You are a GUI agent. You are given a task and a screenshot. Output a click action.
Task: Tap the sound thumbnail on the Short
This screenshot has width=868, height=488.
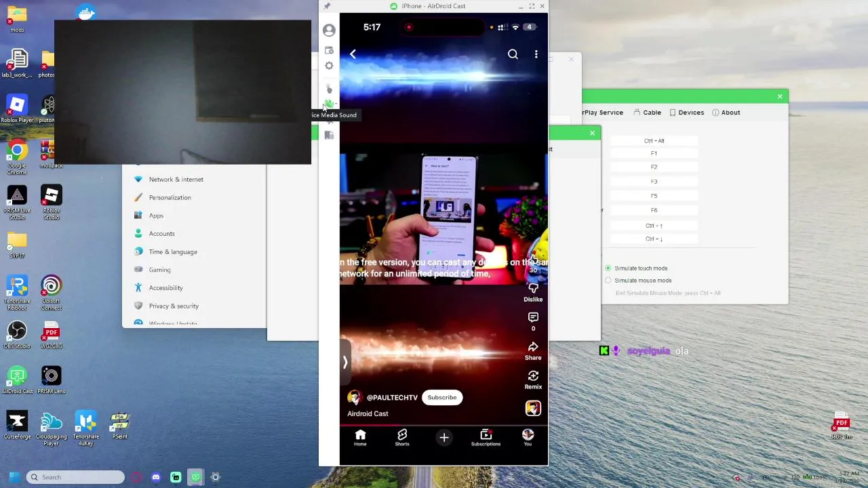point(533,408)
